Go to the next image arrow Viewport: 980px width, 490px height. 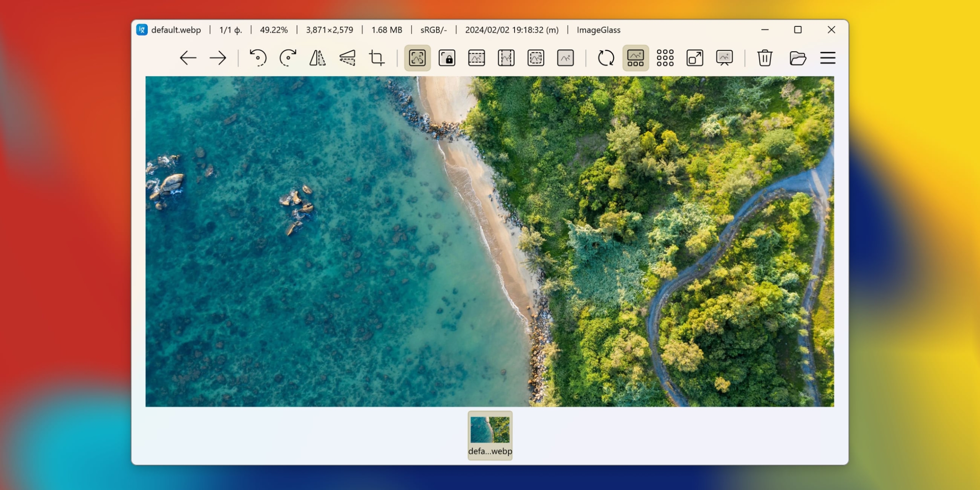tap(218, 58)
